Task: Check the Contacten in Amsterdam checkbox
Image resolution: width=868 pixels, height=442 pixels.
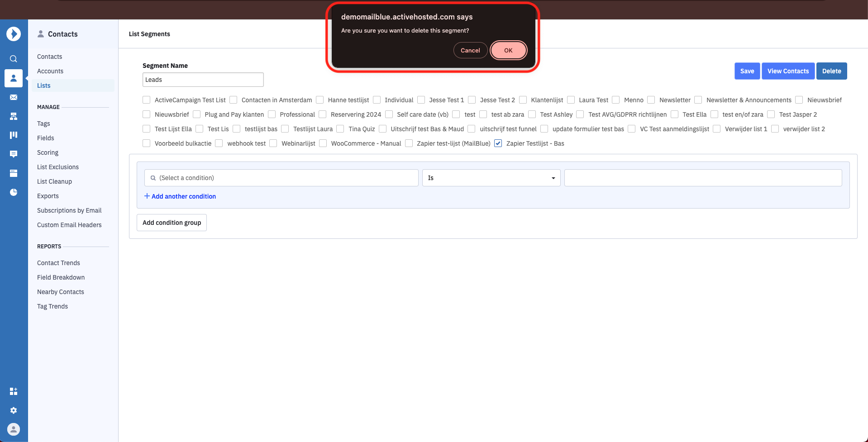Action: [233, 100]
